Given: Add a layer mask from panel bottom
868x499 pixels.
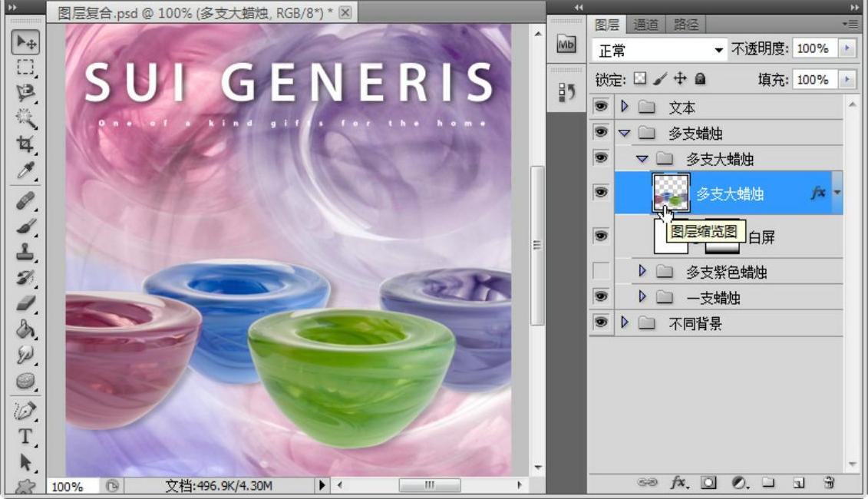Looking at the screenshot, I should click(708, 482).
